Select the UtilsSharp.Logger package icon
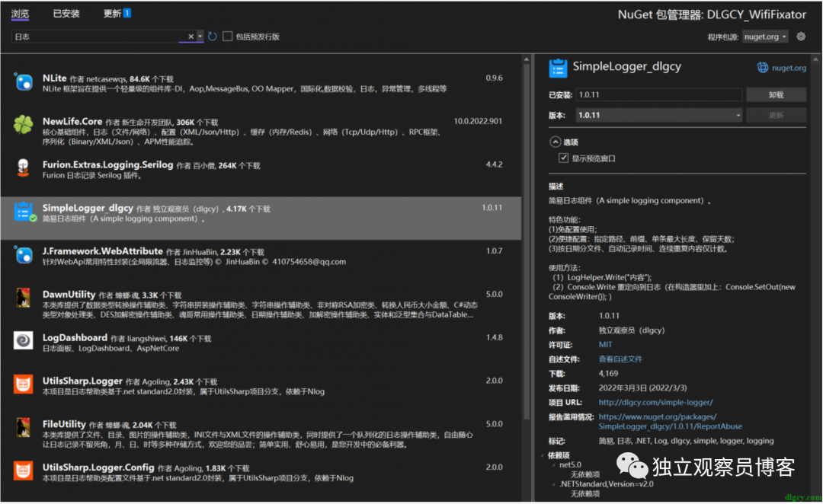The width and height of the screenshot is (823, 504). pos(23,384)
